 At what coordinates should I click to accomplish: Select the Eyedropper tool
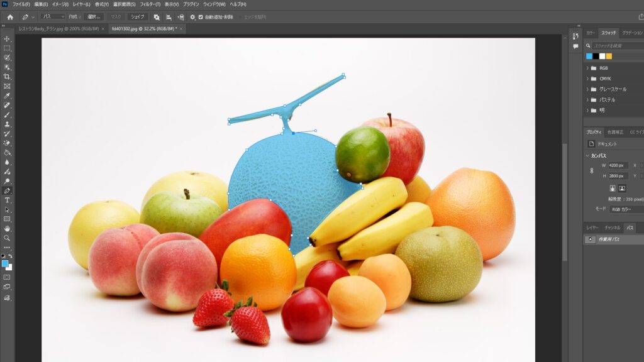point(8,96)
